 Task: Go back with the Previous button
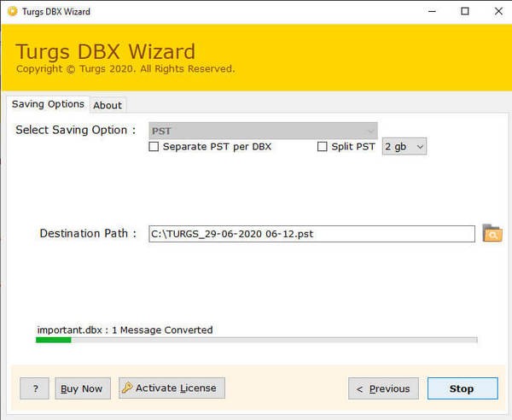[383, 388]
